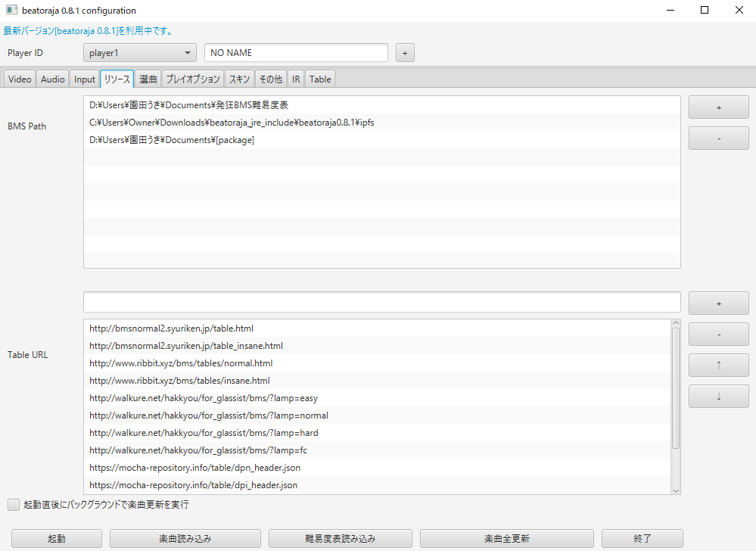Click the plus button beside BMS Path list

click(718, 107)
